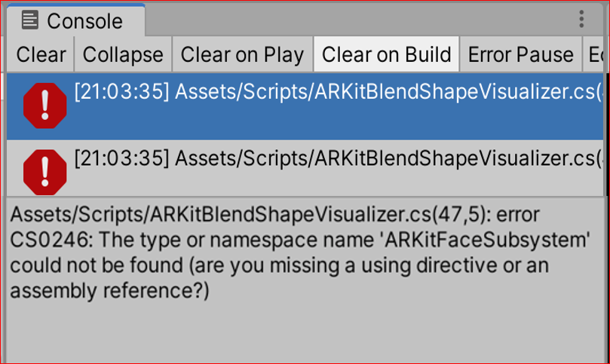610x364 pixels.
Task: Click the first error's red stop-sign icon
Action: click(x=45, y=106)
